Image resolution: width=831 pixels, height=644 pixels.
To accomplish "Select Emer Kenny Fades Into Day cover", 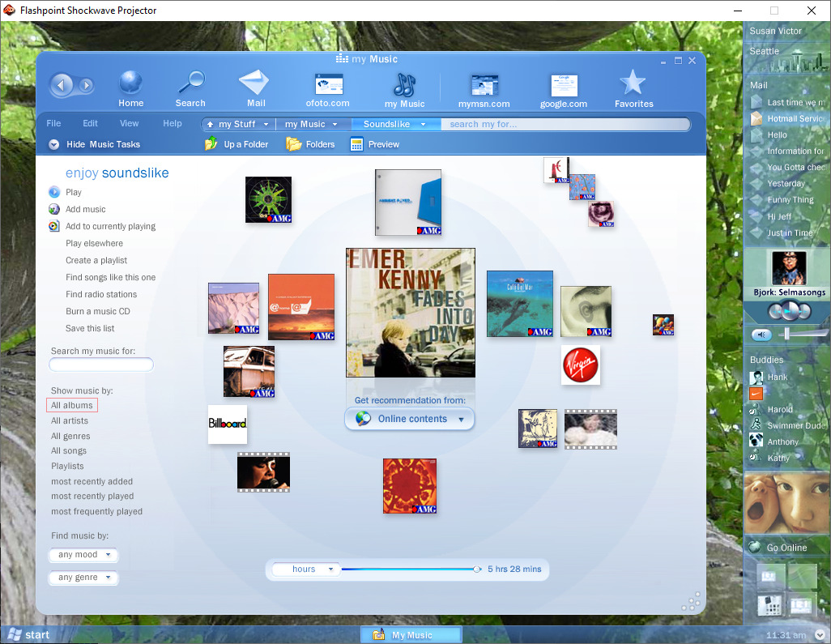I will tap(410, 313).
